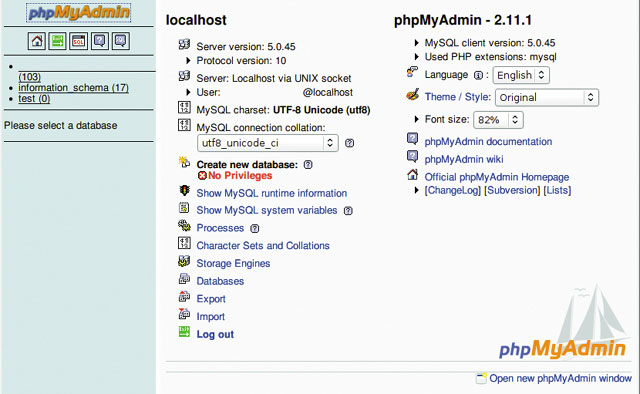Click the green Log out icon in sidebar
This screenshot has width=640, height=394.
tap(58, 41)
